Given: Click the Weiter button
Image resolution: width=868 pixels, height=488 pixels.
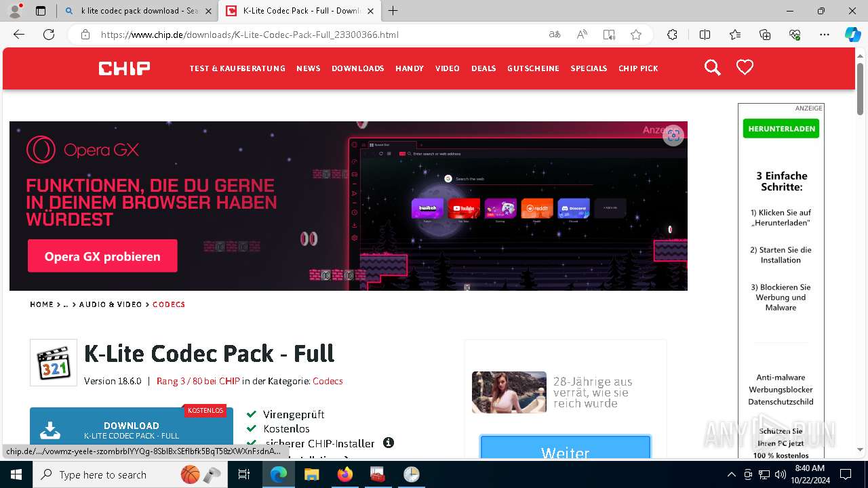Looking at the screenshot, I should (566, 448).
